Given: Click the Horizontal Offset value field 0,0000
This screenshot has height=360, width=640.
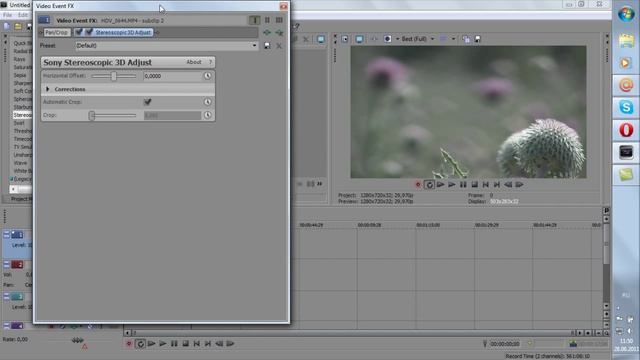Looking at the screenshot, I should 172,76.
